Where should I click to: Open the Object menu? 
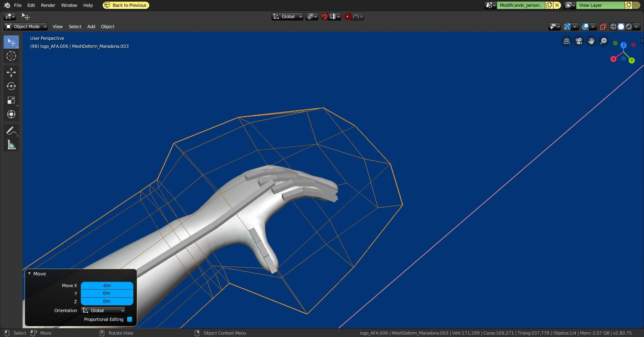pyautogui.click(x=107, y=27)
